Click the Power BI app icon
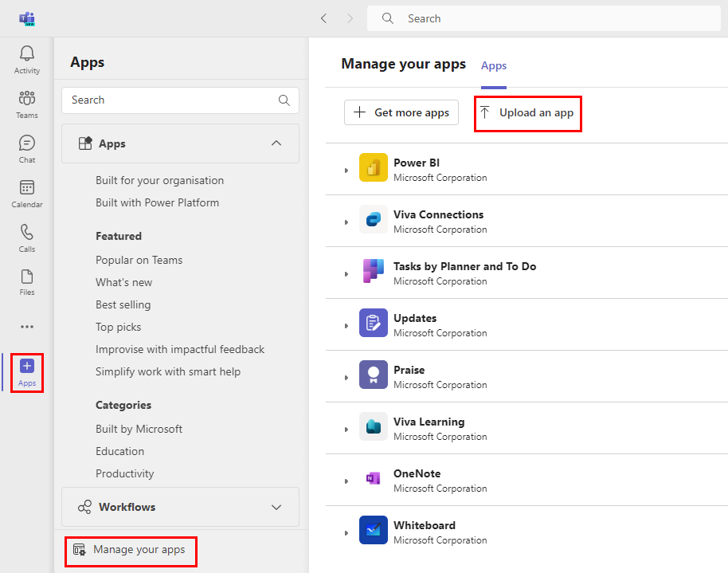Image resolution: width=728 pixels, height=573 pixels. coord(373,169)
